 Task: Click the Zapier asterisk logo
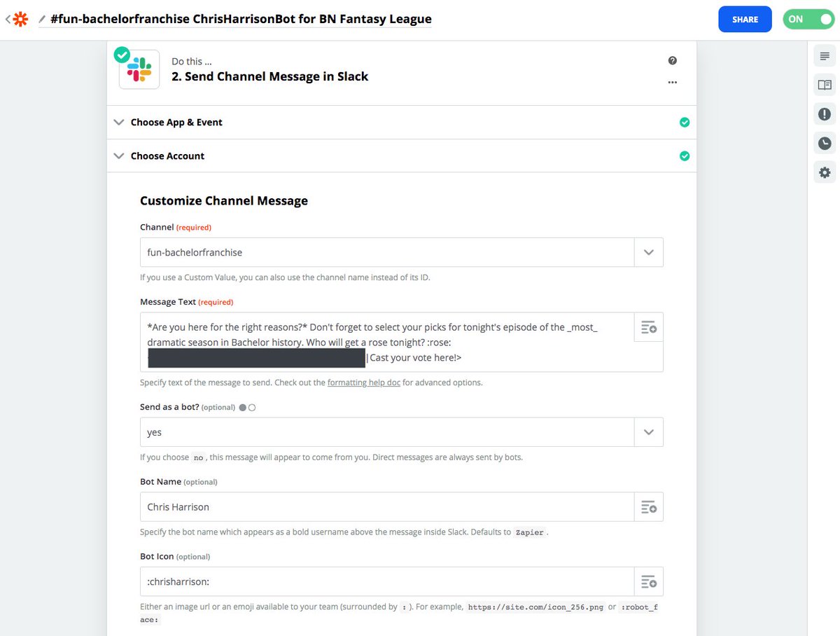pos(21,20)
